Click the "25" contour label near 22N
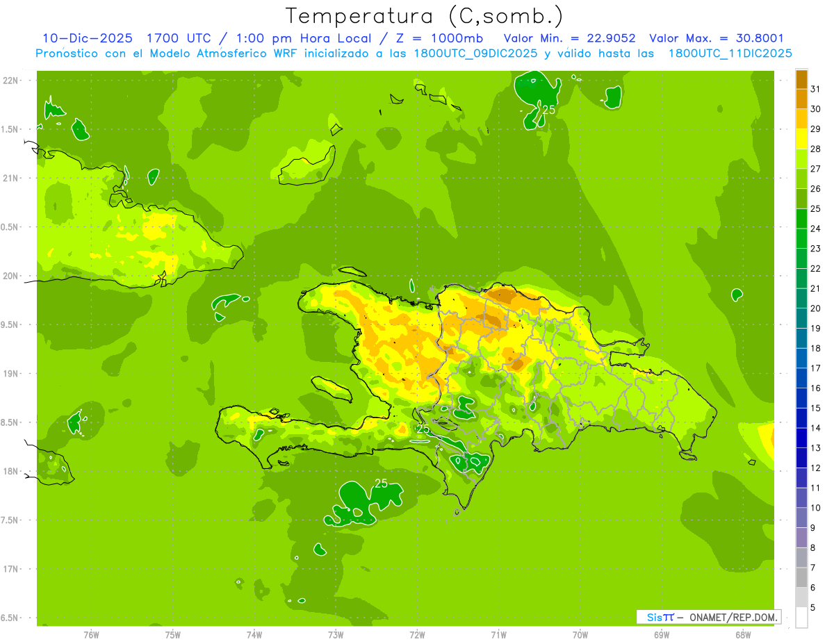Image resolution: width=834 pixels, height=644 pixels. pyautogui.click(x=549, y=110)
